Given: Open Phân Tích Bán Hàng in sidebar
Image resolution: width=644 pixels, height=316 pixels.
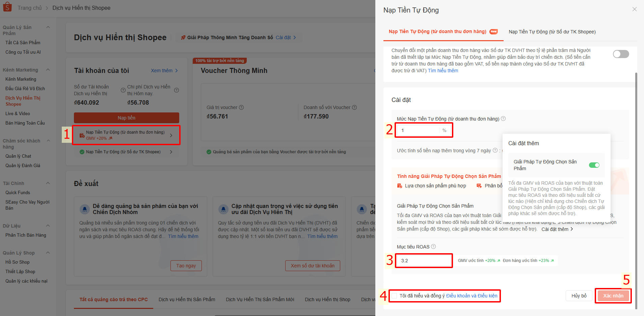Looking at the screenshot, I should (x=26, y=235).
